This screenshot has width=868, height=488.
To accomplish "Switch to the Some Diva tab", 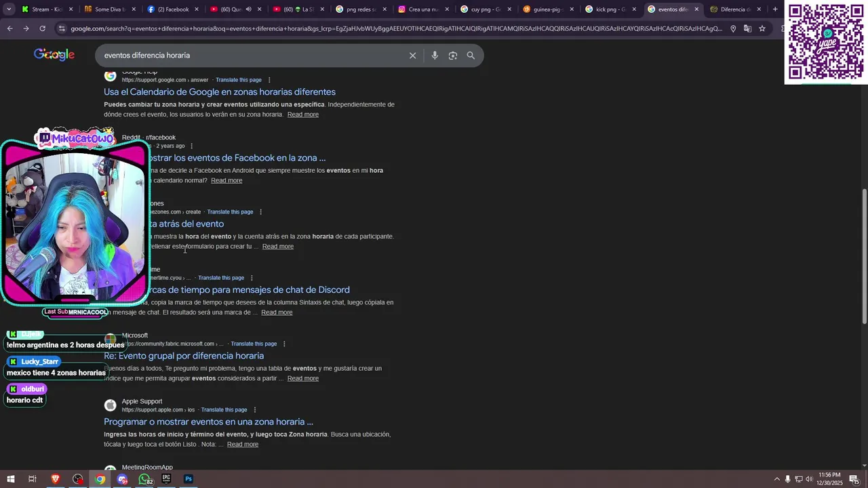I will coord(109,9).
